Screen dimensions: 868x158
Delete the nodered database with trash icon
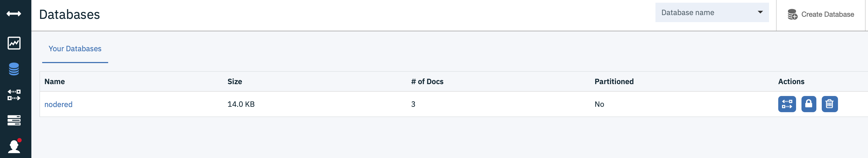point(830,104)
